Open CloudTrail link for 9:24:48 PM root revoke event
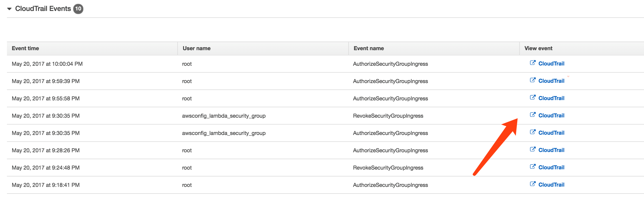This screenshot has width=644, height=199. pos(551,168)
